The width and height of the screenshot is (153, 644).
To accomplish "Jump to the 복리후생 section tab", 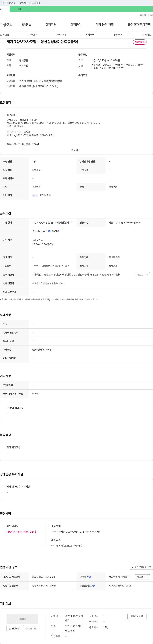I will coord(90,35).
